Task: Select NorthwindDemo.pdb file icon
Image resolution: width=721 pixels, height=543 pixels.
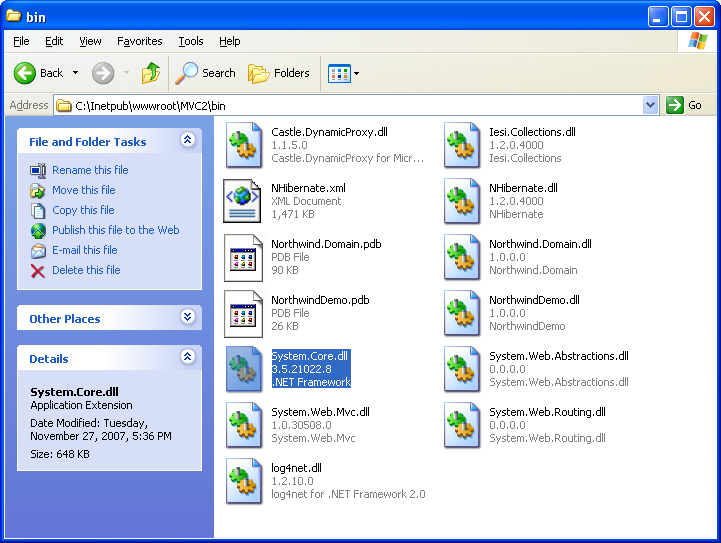Action: pyautogui.click(x=243, y=314)
